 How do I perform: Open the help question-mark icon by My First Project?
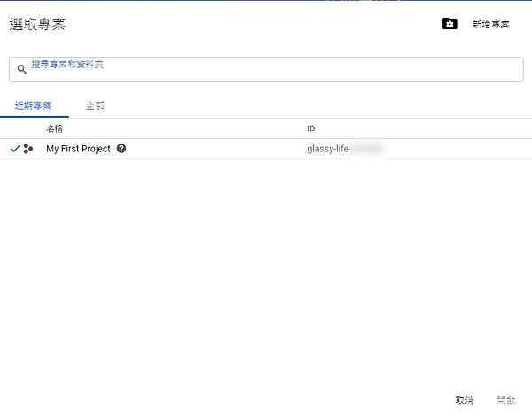(121, 149)
